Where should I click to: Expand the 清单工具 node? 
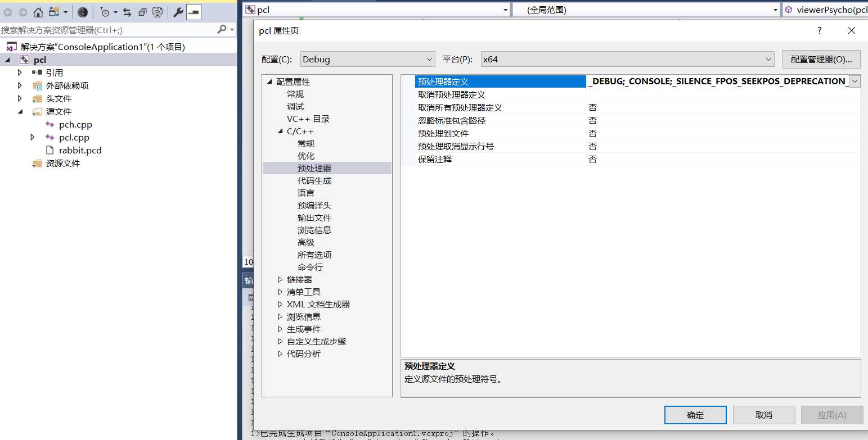click(280, 292)
